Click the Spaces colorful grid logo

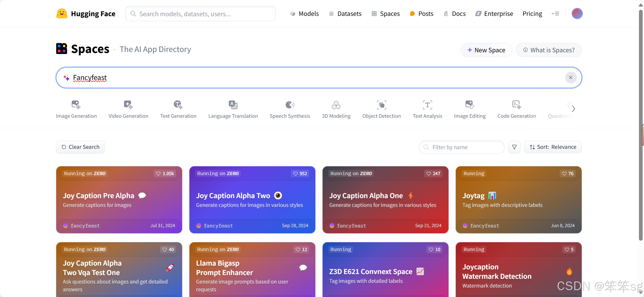[x=62, y=49]
